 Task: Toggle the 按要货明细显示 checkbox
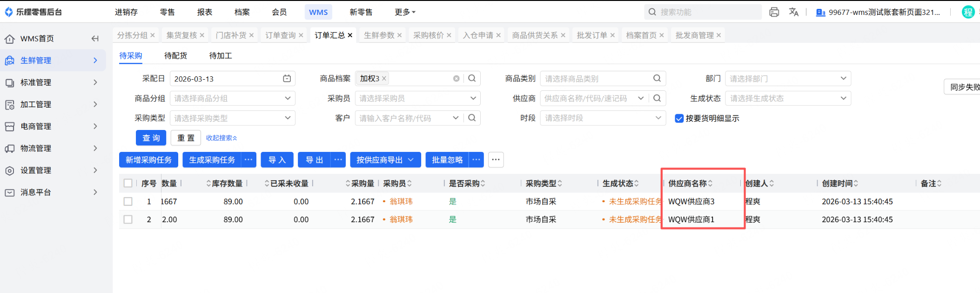(679, 118)
